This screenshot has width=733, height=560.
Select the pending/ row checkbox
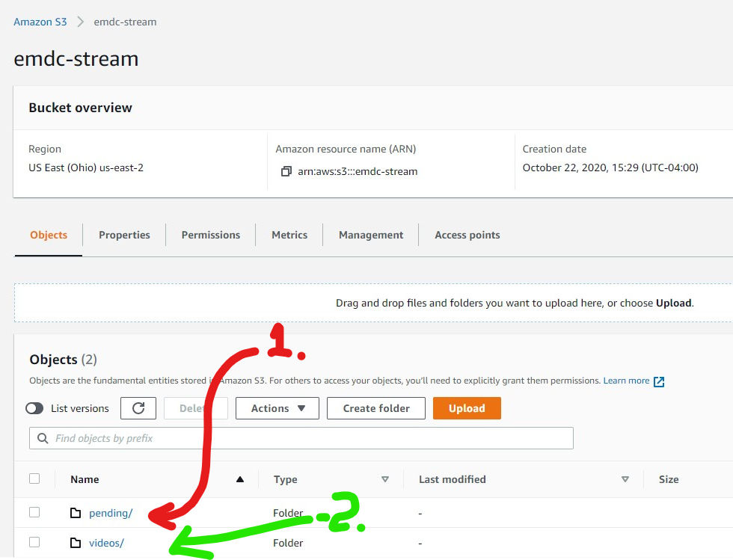coord(34,512)
